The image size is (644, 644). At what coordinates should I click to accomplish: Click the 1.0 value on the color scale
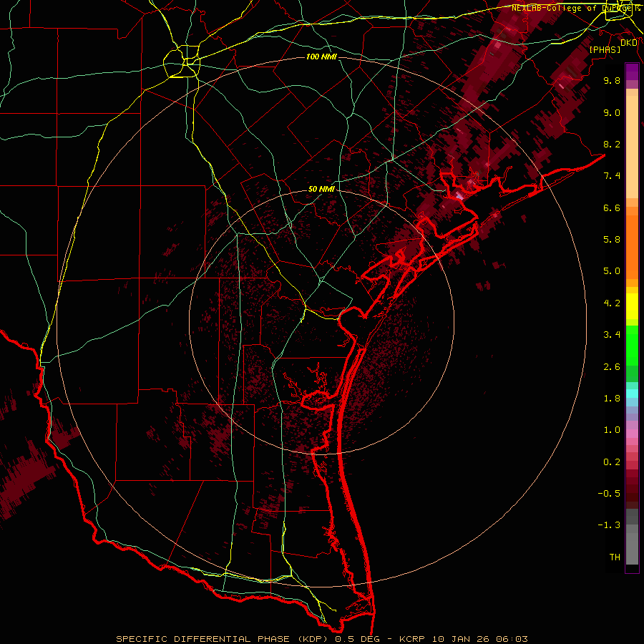(612, 430)
